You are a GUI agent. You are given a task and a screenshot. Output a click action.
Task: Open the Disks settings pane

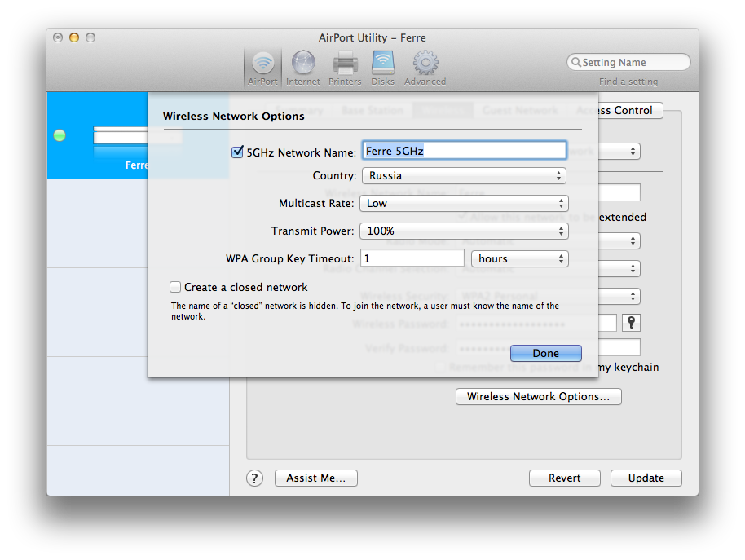click(382, 68)
